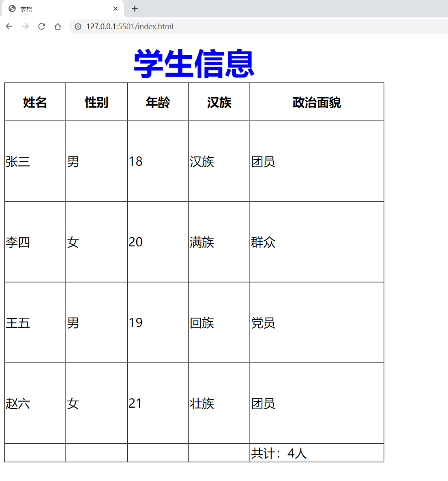Click 团员 in 张三's row

317,161
